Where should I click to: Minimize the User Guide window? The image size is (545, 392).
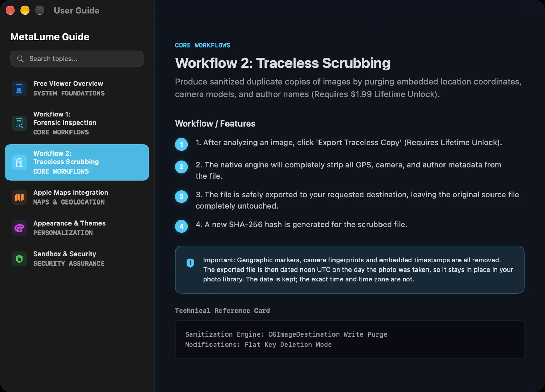25,11
